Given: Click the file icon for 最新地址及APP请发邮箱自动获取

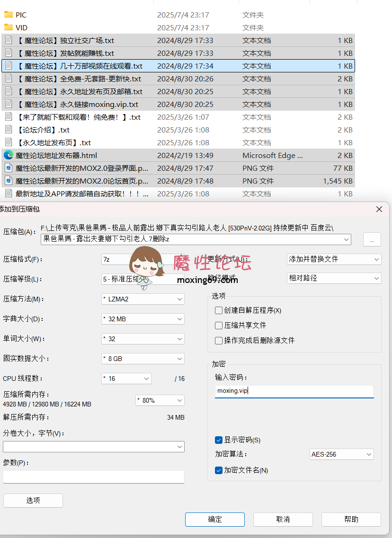Looking at the screenshot, I should pyautogui.click(x=9, y=193).
